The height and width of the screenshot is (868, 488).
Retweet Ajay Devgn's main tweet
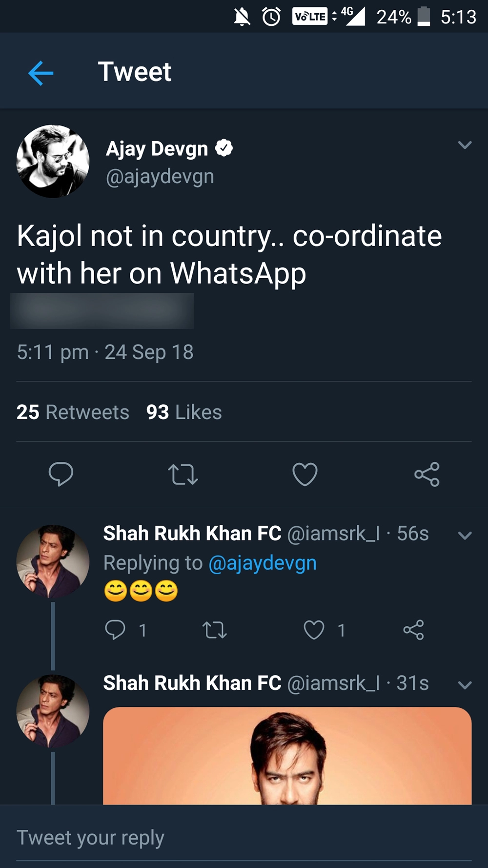click(x=183, y=474)
